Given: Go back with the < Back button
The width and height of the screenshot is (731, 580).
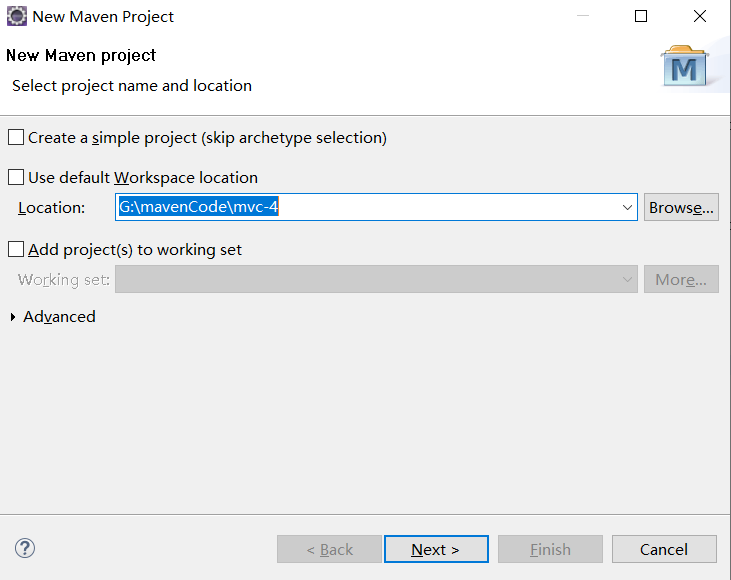Looking at the screenshot, I should click(329, 549).
